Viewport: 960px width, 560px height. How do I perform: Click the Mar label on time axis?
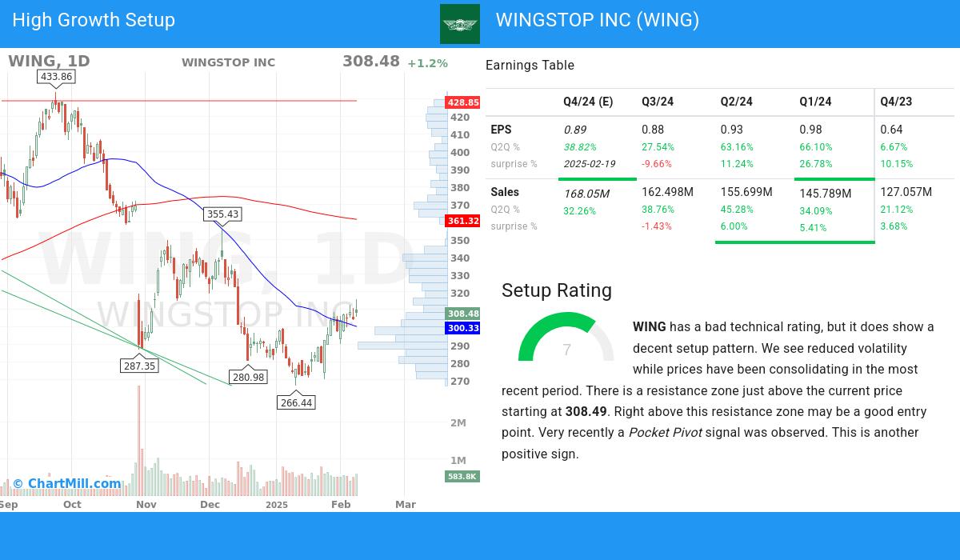pos(406,505)
